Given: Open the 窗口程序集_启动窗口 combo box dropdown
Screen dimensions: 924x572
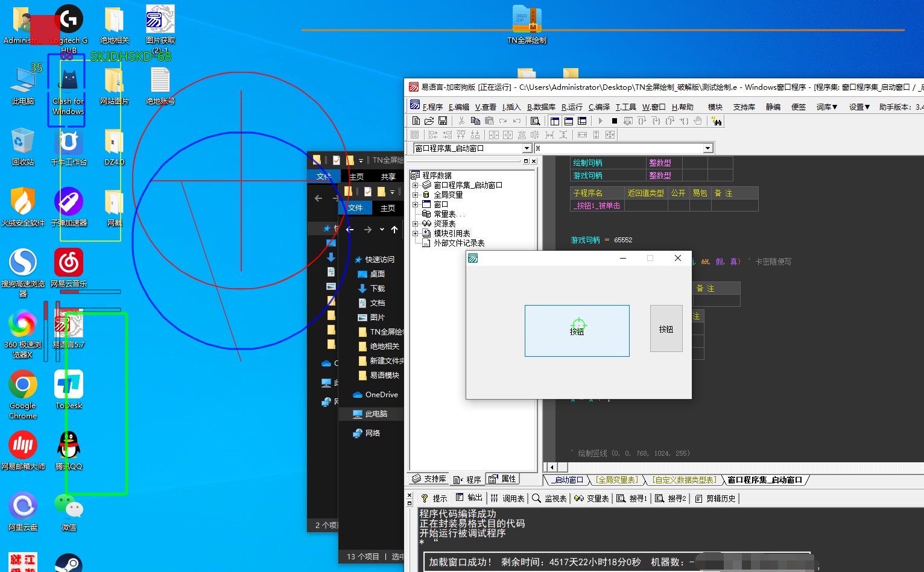Looking at the screenshot, I should tap(527, 148).
